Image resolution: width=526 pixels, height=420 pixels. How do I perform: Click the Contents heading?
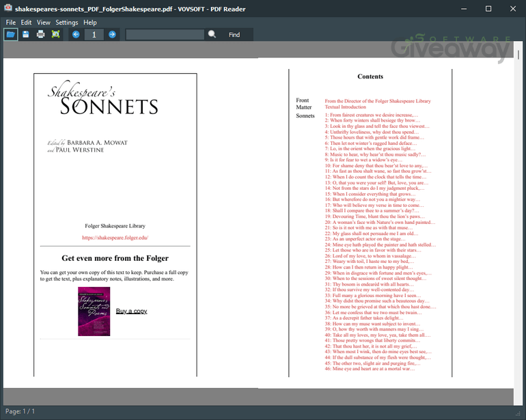click(370, 76)
